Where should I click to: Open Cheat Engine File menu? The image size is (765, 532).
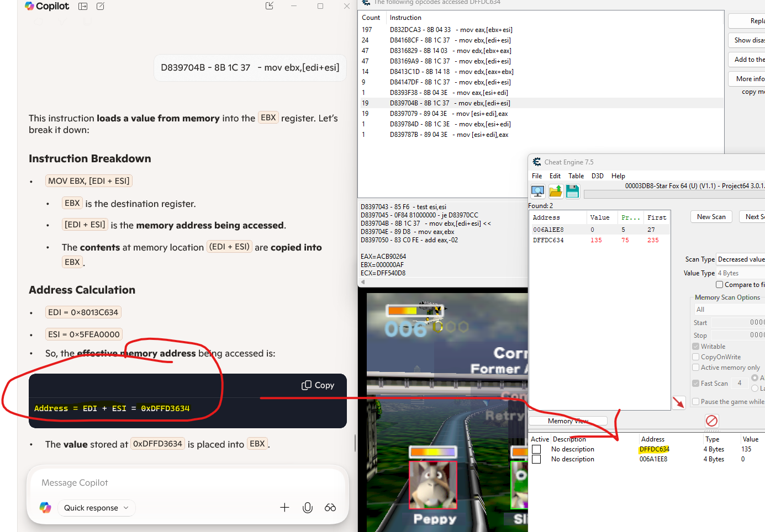pyautogui.click(x=537, y=176)
